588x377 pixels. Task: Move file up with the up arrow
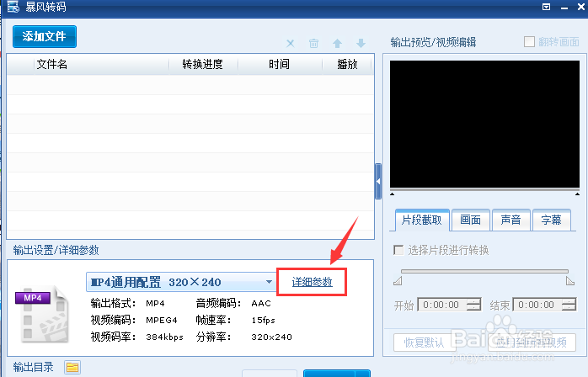pyautogui.click(x=338, y=44)
